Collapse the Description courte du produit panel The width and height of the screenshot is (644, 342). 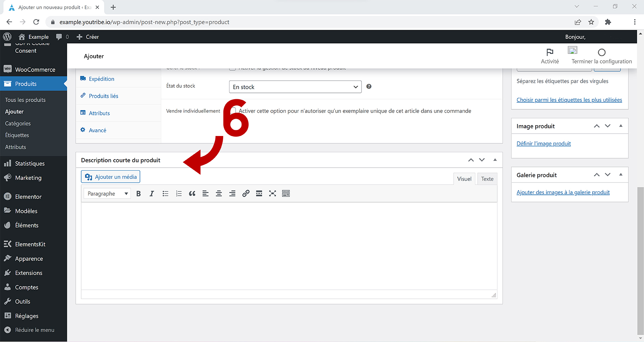pos(495,160)
